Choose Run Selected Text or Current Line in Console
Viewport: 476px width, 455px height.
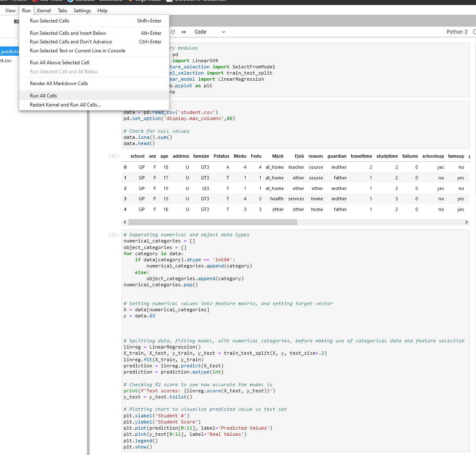[94, 51]
